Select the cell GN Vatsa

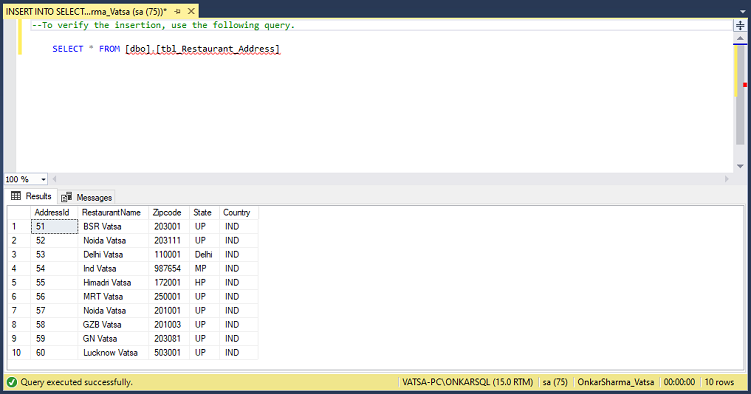point(113,338)
